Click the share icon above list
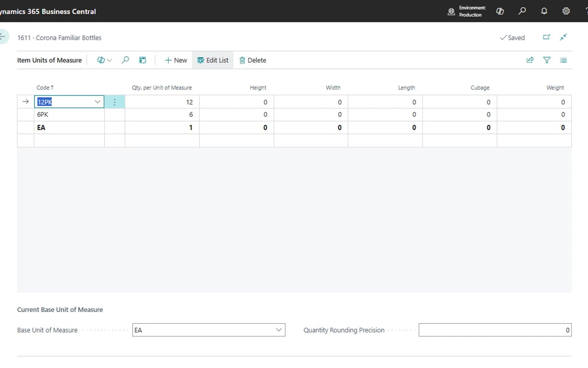Viewport: 588px width, 368px height. [x=530, y=60]
